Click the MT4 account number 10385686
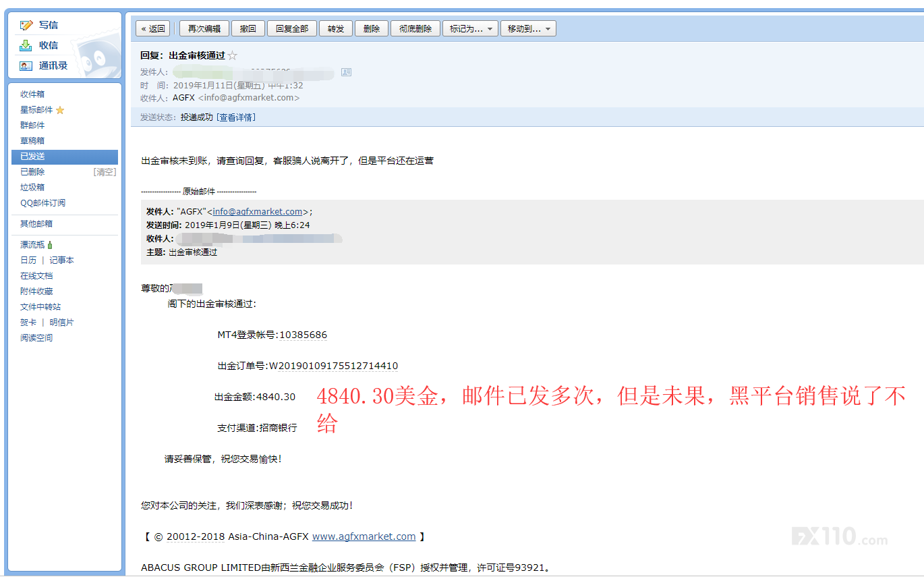 pos(304,335)
